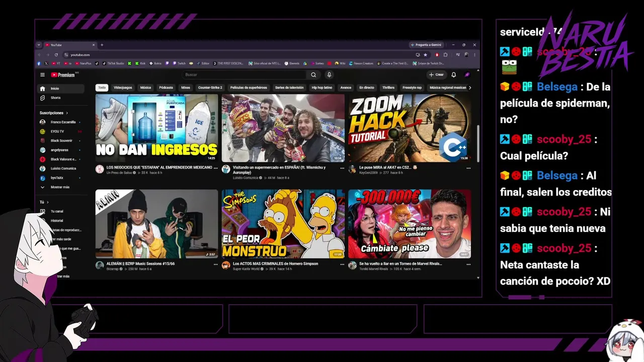This screenshot has height=362, width=644.
Task: Open Luisito Comunica in the sidebar
Action: pos(61,168)
